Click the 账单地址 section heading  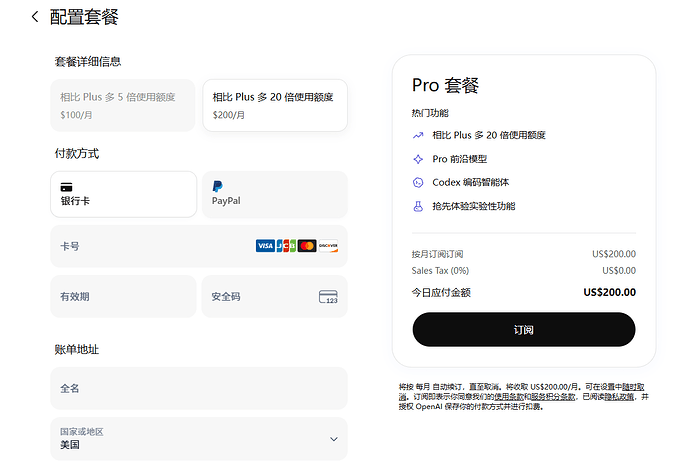tap(77, 349)
